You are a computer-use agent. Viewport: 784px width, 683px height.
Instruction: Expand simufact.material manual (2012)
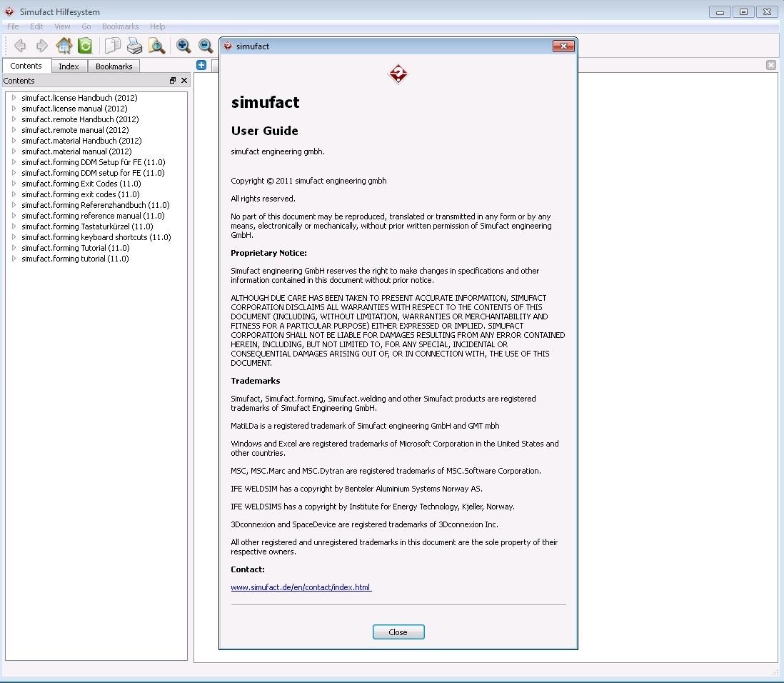point(14,151)
